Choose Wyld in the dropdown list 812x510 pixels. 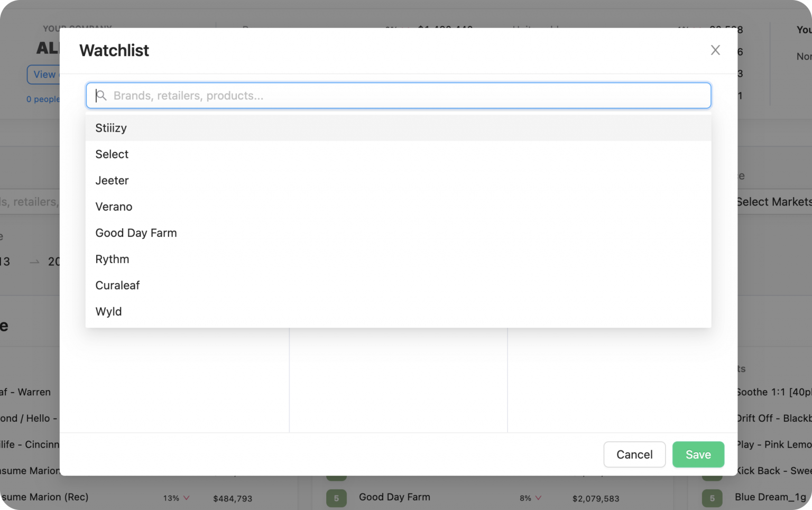click(x=398, y=311)
